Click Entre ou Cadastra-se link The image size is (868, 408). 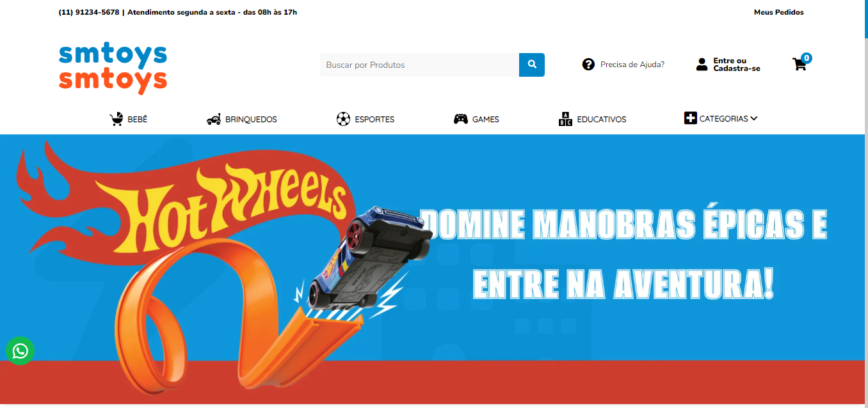tap(737, 65)
